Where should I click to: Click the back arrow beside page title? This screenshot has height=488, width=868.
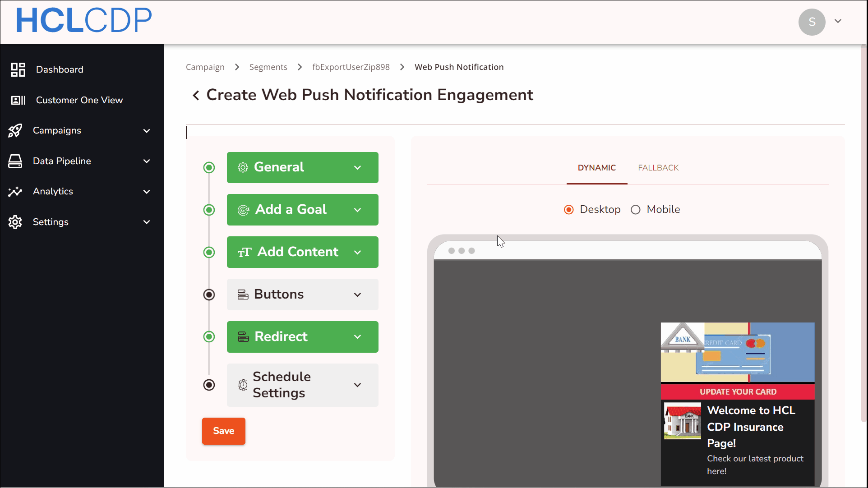tap(196, 95)
